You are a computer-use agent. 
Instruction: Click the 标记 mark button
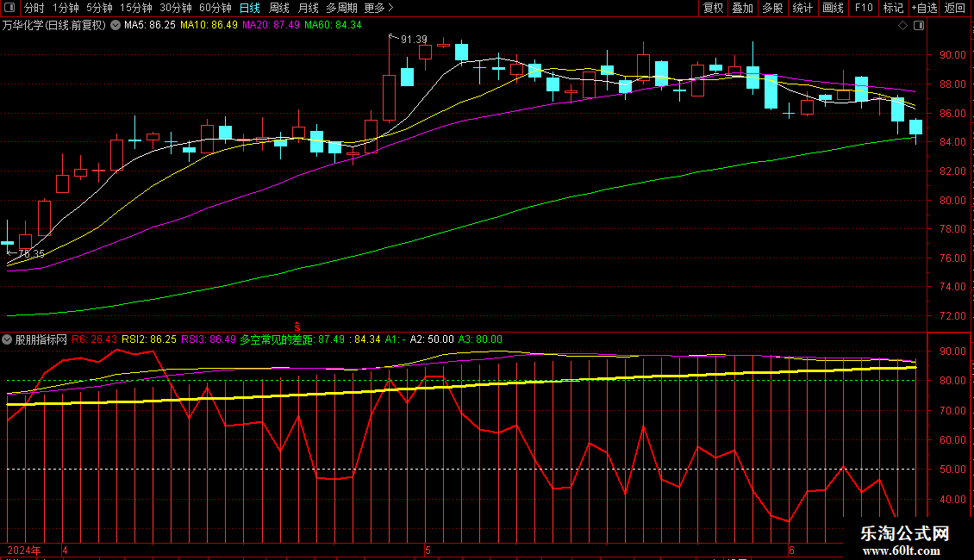893,8
